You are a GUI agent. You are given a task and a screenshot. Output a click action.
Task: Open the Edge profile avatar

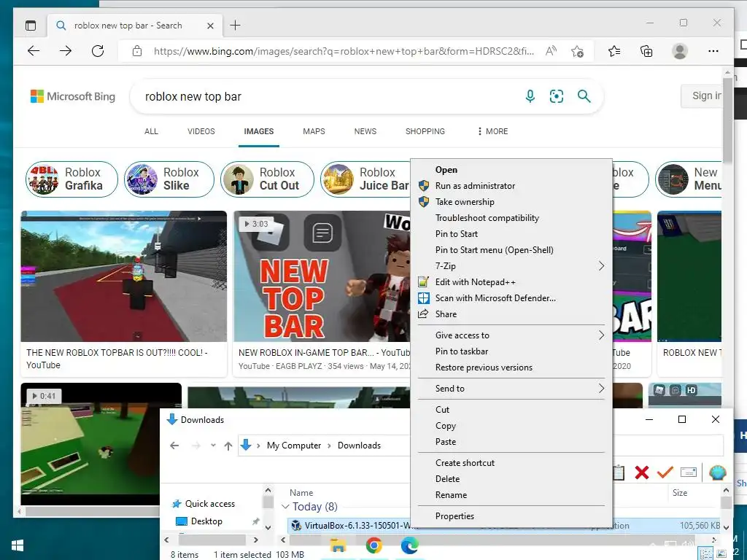(x=680, y=51)
